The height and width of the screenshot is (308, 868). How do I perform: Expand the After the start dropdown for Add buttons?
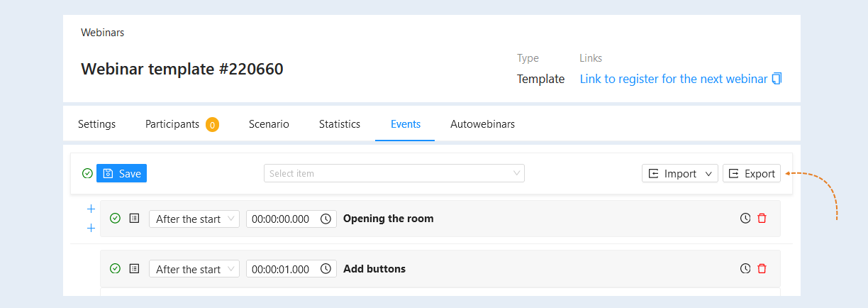[x=194, y=270]
